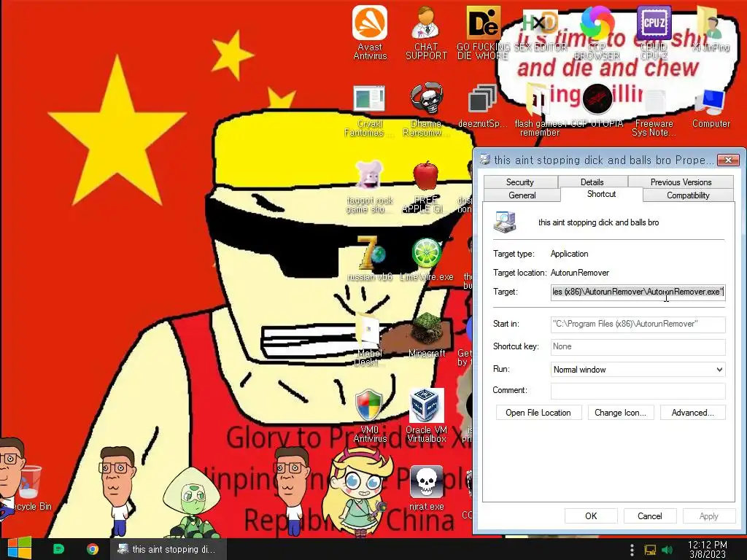Switch to the General tab

522,195
